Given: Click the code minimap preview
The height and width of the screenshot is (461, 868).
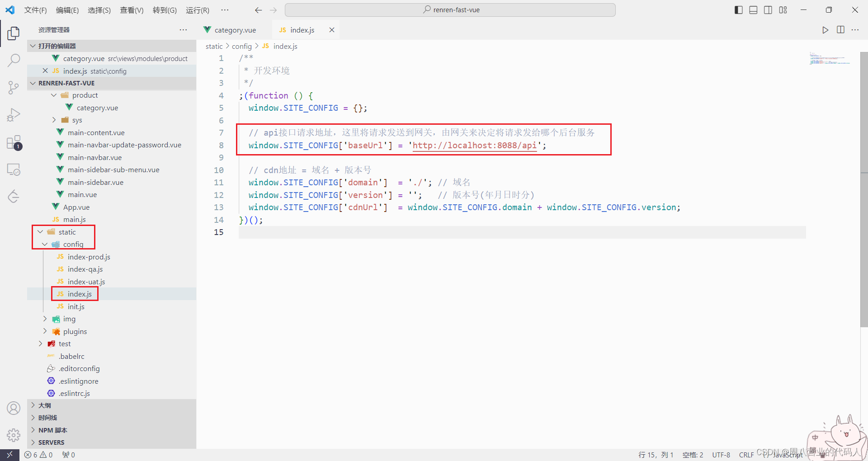Looking at the screenshot, I should coord(830,59).
